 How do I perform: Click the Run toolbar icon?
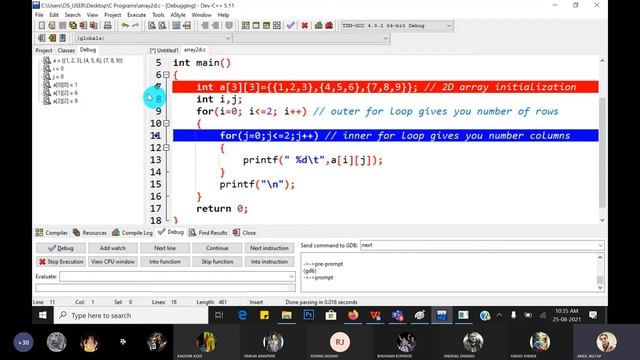point(256,25)
